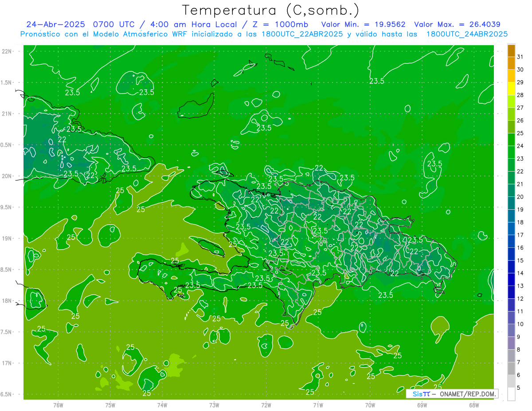Select the 24-Abr-2025 date text
The width and height of the screenshot is (532, 411).
point(56,24)
